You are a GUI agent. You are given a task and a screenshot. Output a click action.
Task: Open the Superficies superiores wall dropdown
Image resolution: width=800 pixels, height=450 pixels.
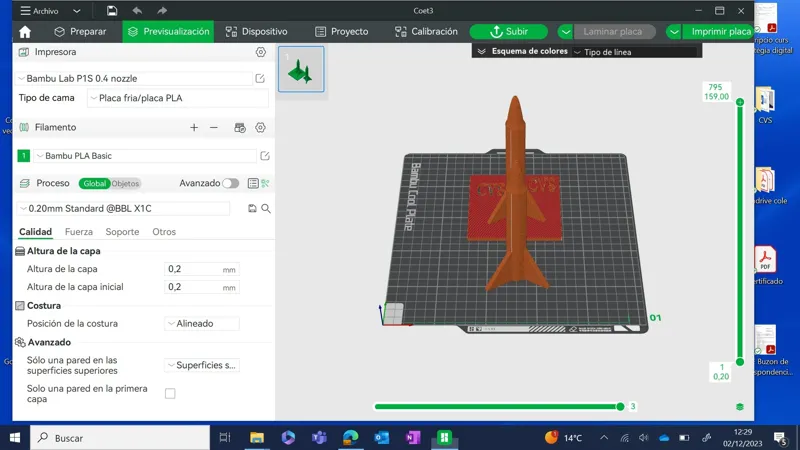click(202, 365)
